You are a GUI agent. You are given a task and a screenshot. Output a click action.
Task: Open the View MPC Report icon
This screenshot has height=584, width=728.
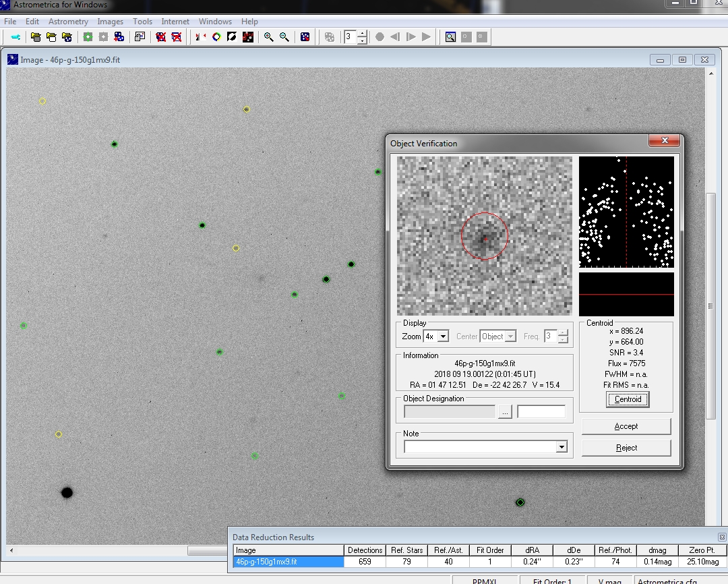140,37
